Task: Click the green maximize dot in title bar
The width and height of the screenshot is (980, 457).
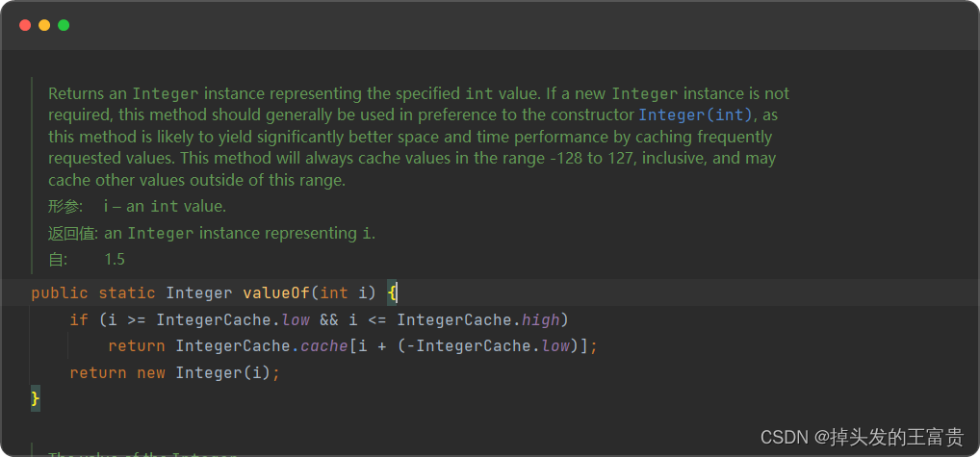Action: (64, 25)
